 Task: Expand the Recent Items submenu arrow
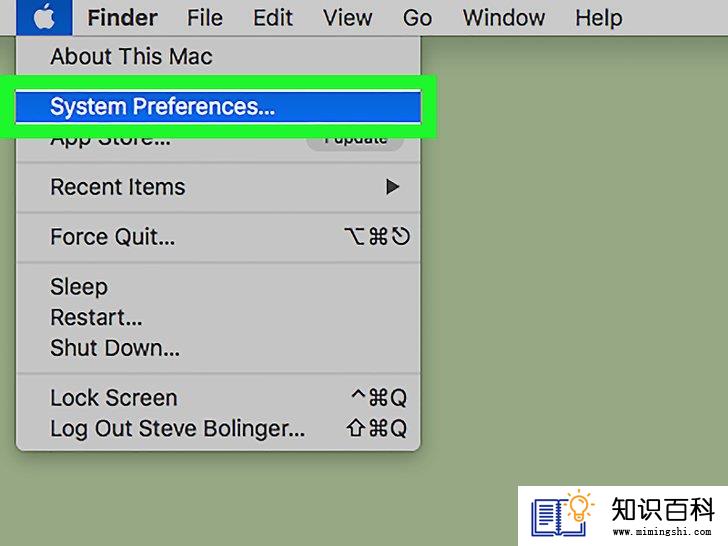pyautogui.click(x=392, y=187)
